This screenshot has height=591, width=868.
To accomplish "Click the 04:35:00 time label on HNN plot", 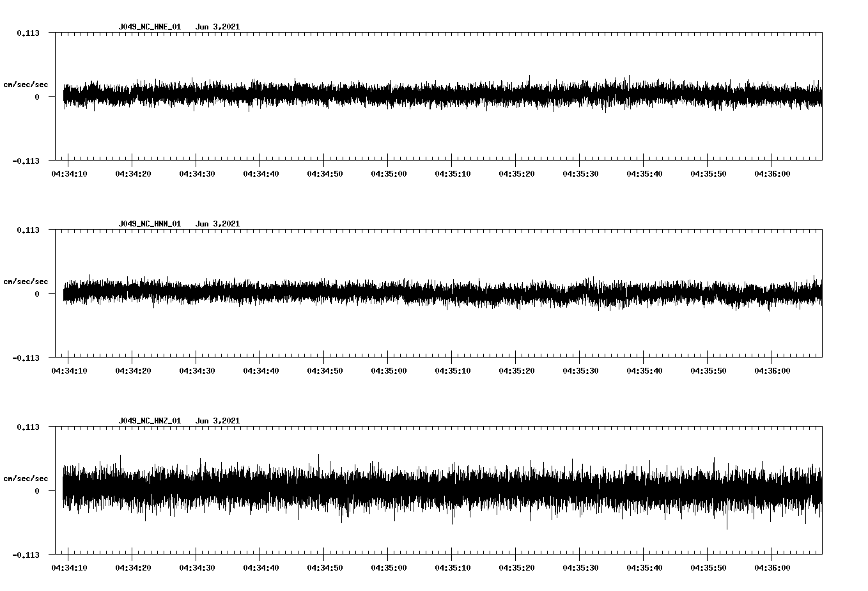I will point(389,371).
